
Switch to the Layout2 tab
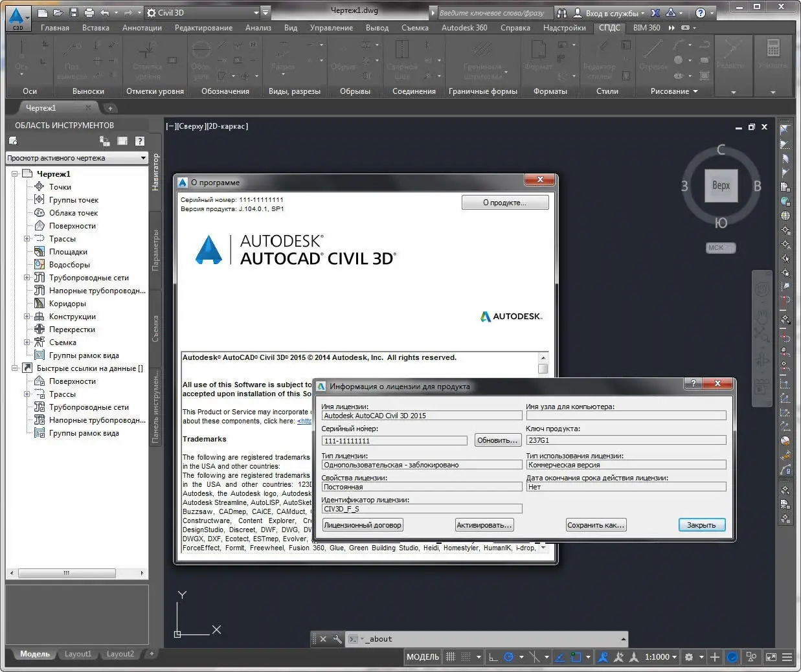point(120,654)
